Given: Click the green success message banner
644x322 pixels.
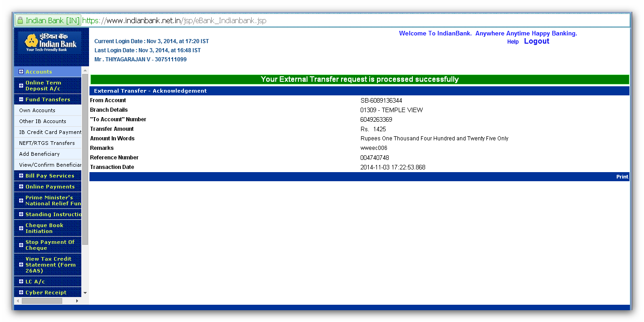Looking at the screenshot, I should [360, 79].
